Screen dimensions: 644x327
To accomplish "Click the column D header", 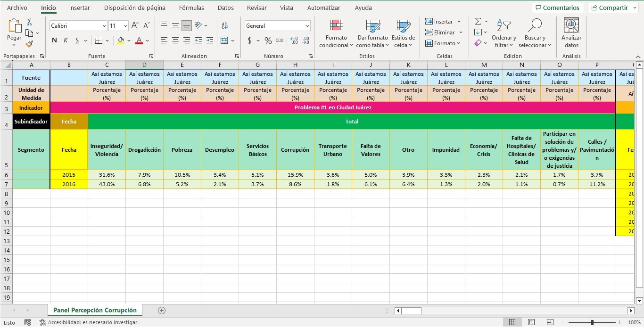I will 144,65.
